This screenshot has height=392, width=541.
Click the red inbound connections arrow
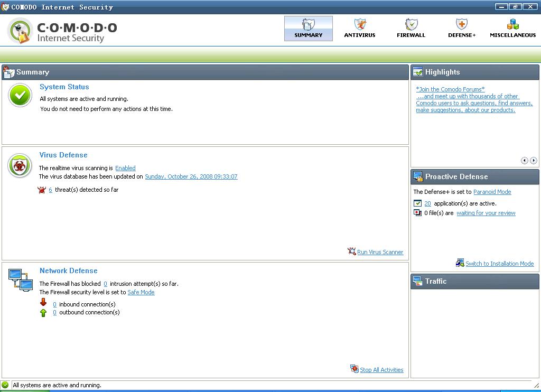tap(43, 302)
